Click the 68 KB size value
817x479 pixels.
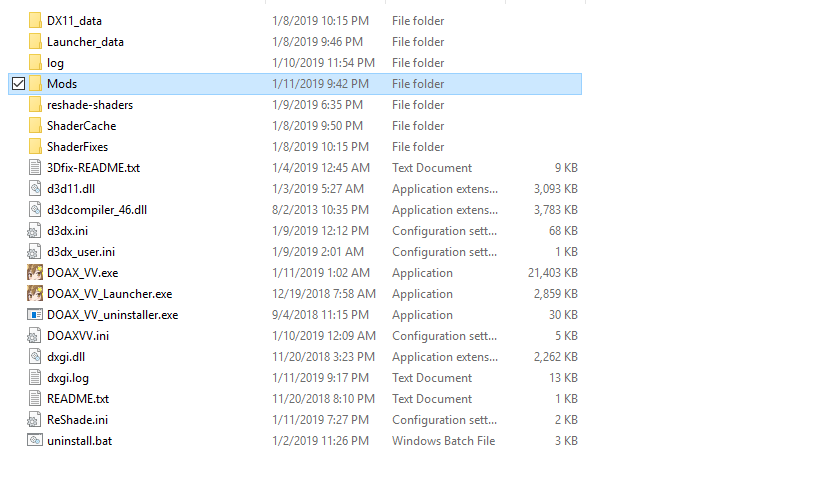[x=563, y=231]
